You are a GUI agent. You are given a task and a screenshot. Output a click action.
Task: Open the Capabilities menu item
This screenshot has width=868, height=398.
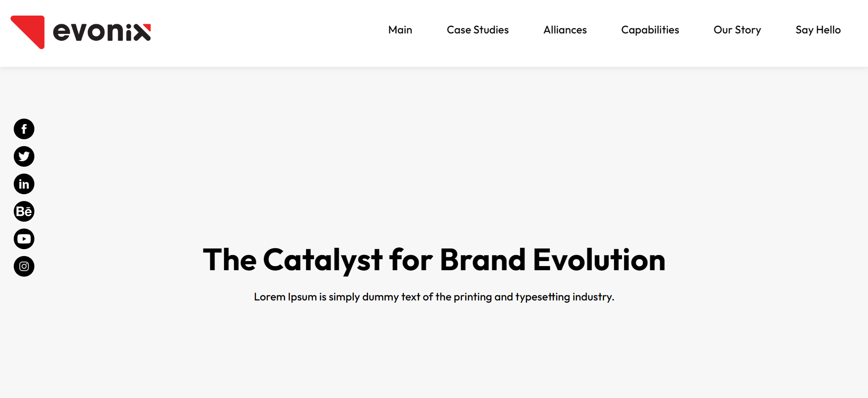650,30
